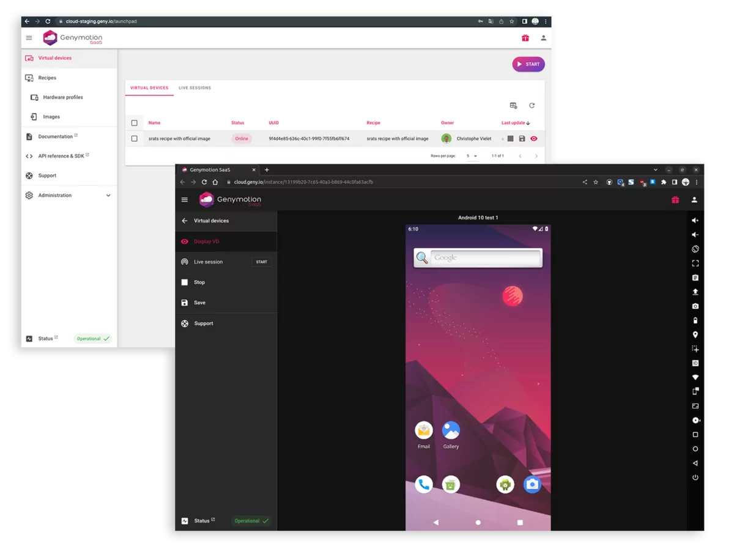
Task: Open Recipes in the launchpad sidebar
Action: 69,78
